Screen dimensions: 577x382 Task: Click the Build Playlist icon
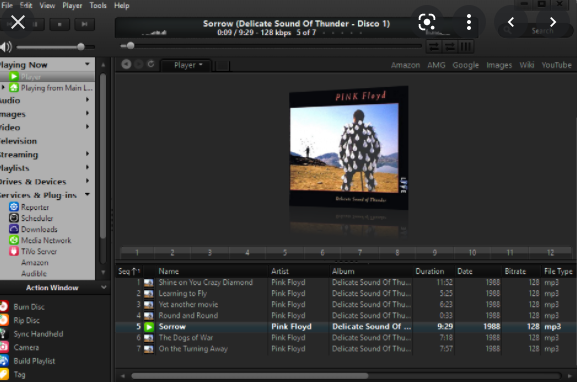[4, 361]
